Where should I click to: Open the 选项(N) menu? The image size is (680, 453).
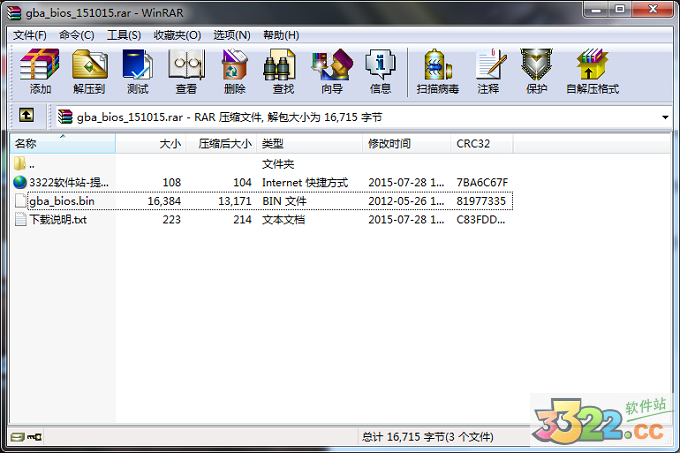(232, 35)
